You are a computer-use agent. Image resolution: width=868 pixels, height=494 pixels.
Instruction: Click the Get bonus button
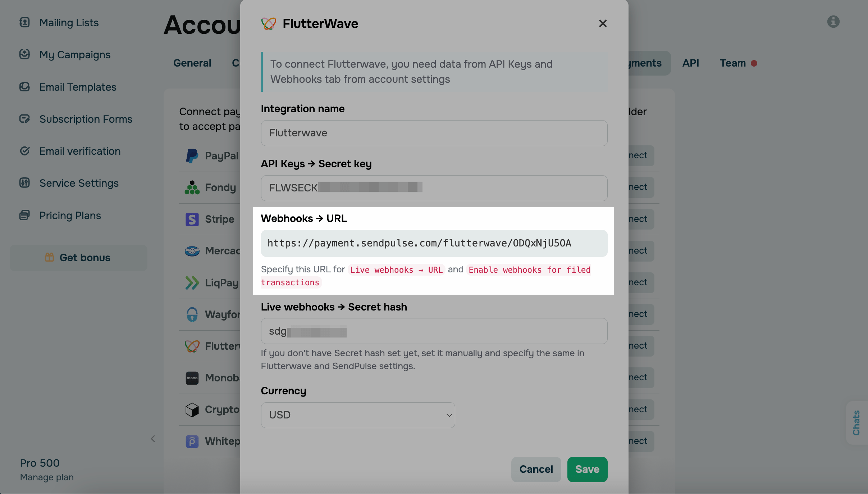coord(78,258)
